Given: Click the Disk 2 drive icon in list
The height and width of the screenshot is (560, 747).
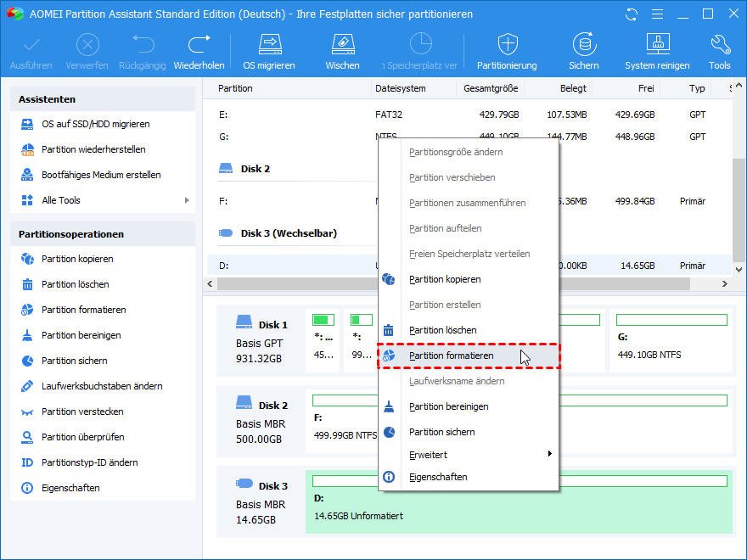Looking at the screenshot, I should 226,168.
